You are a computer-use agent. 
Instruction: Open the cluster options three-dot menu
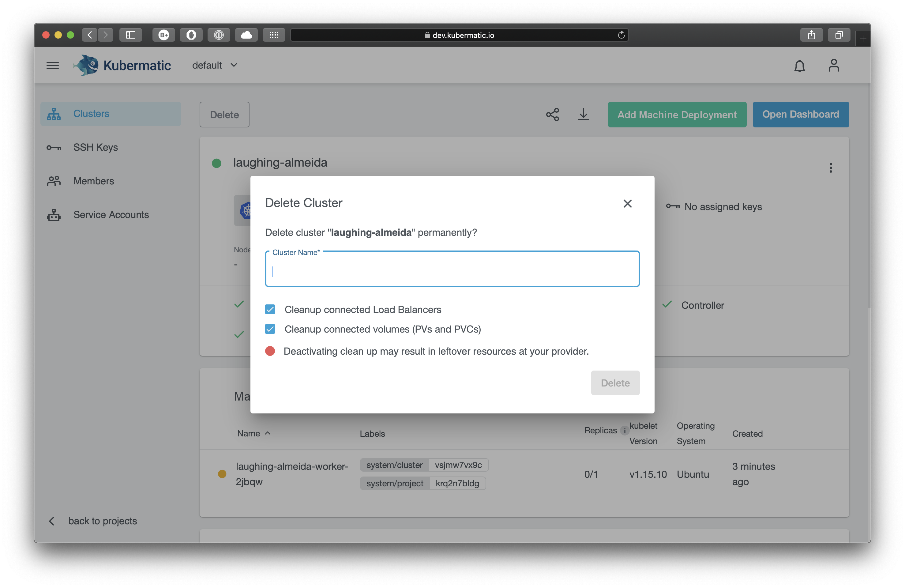pos(831,168)
